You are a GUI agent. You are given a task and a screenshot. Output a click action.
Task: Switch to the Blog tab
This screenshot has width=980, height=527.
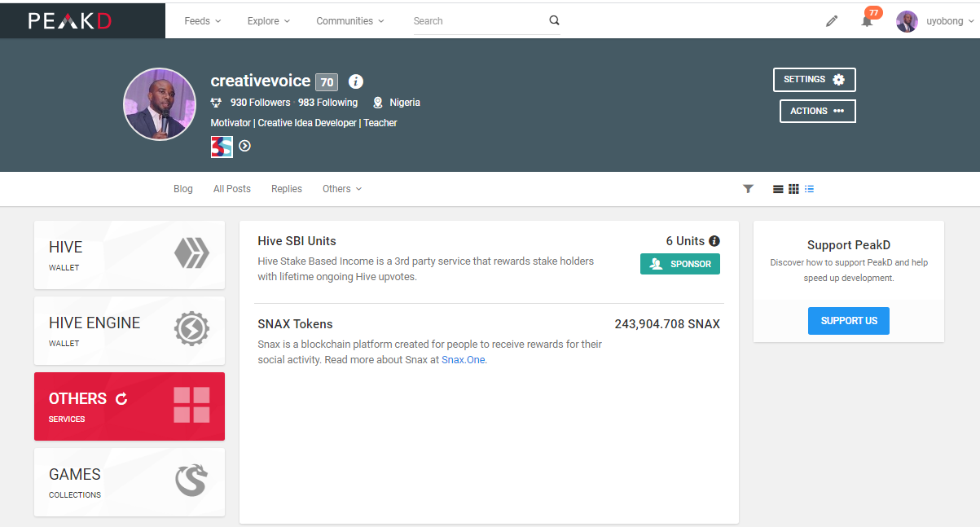point(183,189)
